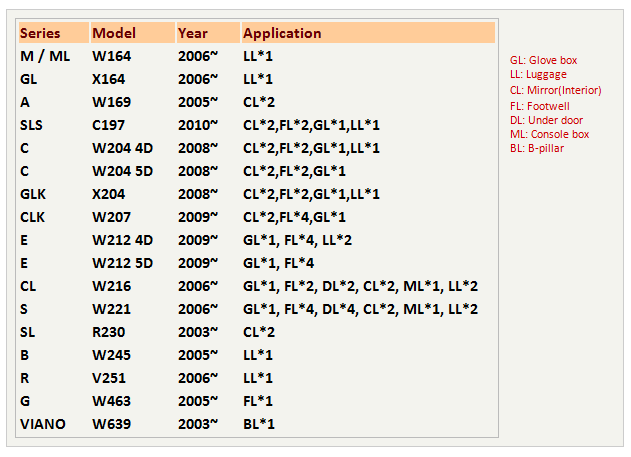This screenshot has height=457, width=631.
Task: Select the X164 model cell
Action: 109,79
